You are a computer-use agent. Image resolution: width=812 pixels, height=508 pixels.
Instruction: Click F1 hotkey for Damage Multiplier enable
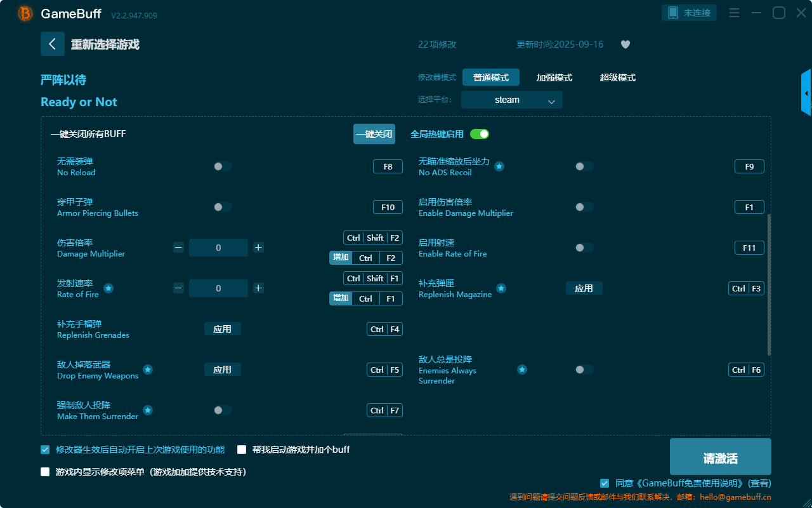749,207
